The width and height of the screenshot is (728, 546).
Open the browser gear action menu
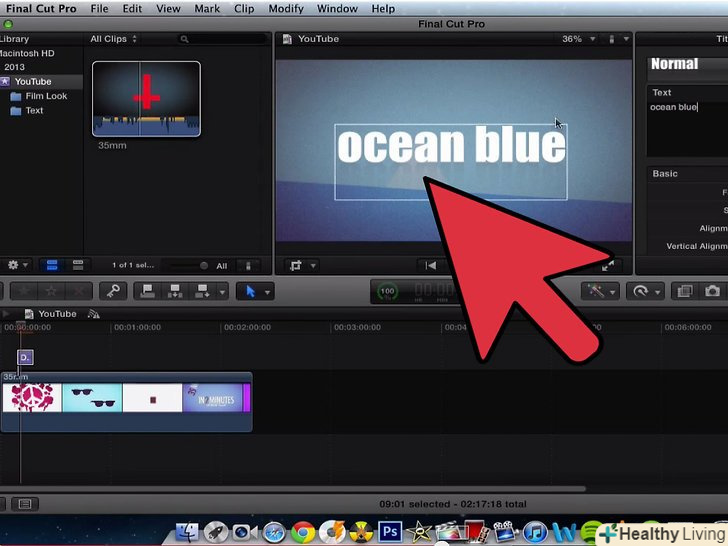click(x=17, y=265)
